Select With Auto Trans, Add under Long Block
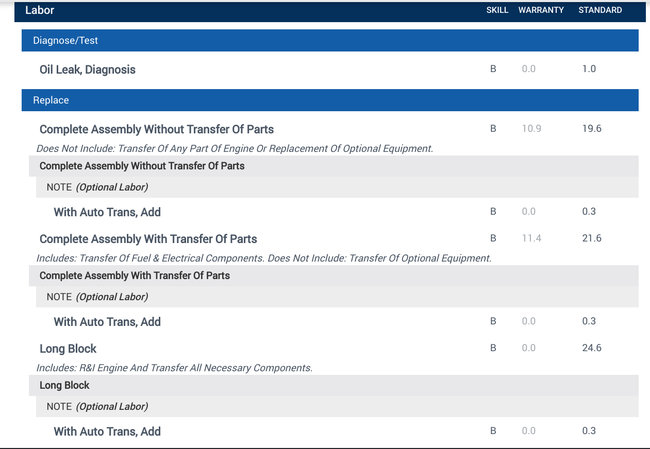Viewport: 650px width, 449px height. coord(107,431)
